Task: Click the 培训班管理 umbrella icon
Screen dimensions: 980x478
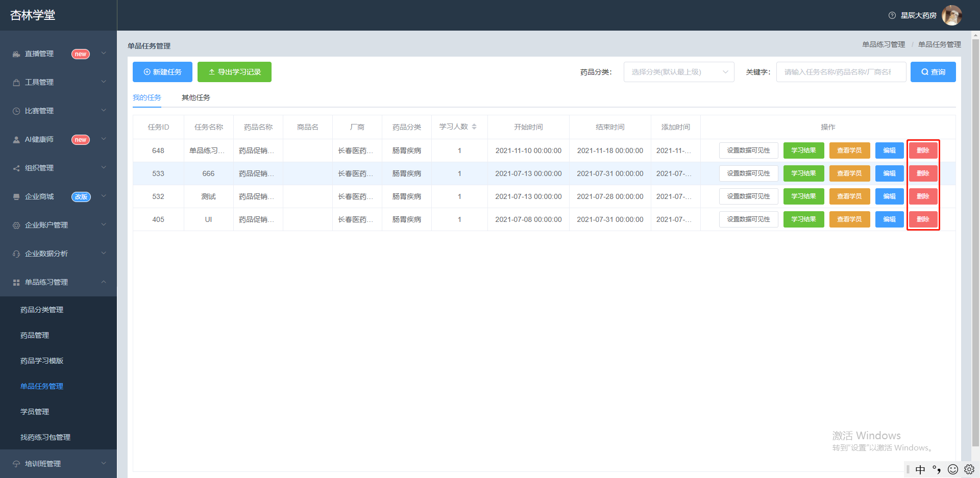Action: pos(16,464)
